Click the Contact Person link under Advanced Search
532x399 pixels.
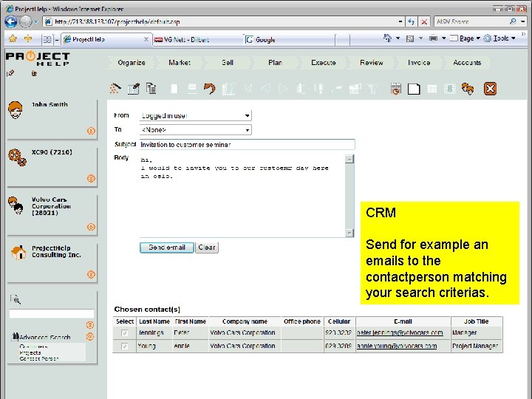point(39,358)
